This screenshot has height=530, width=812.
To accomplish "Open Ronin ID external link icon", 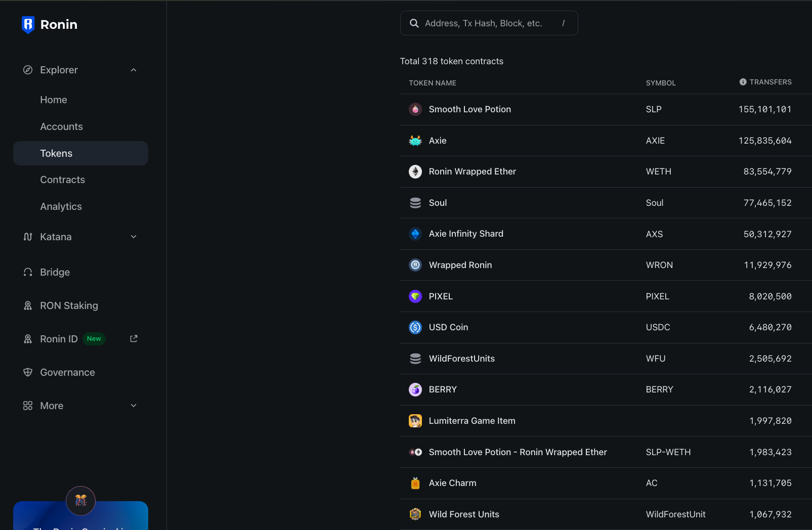I will click(x=134, y=339).
